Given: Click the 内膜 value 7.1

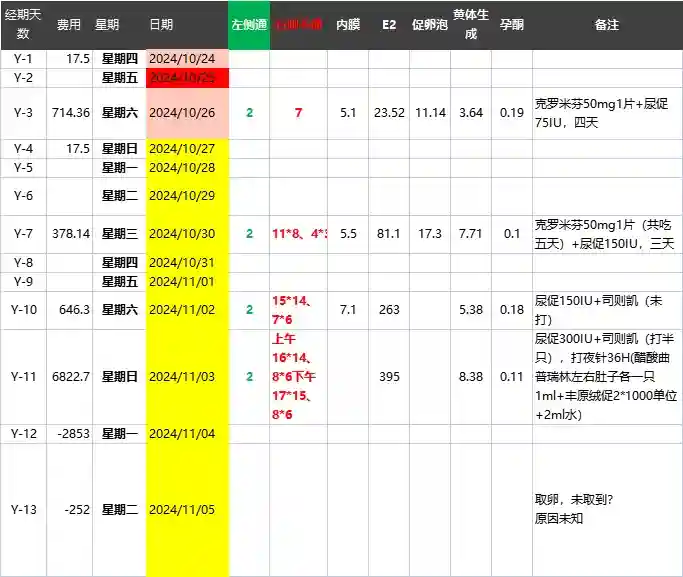Looking at the screenshot, I should click(x=348, y=310).
